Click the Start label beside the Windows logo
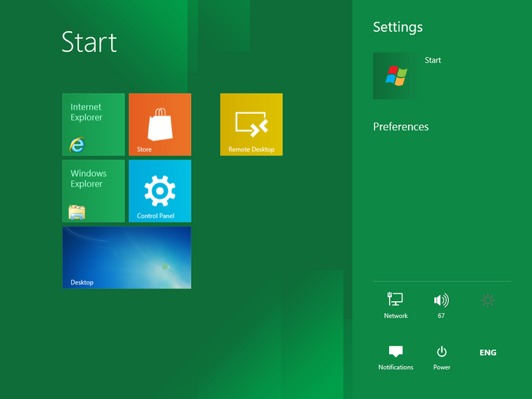 (x=433, y=60)
